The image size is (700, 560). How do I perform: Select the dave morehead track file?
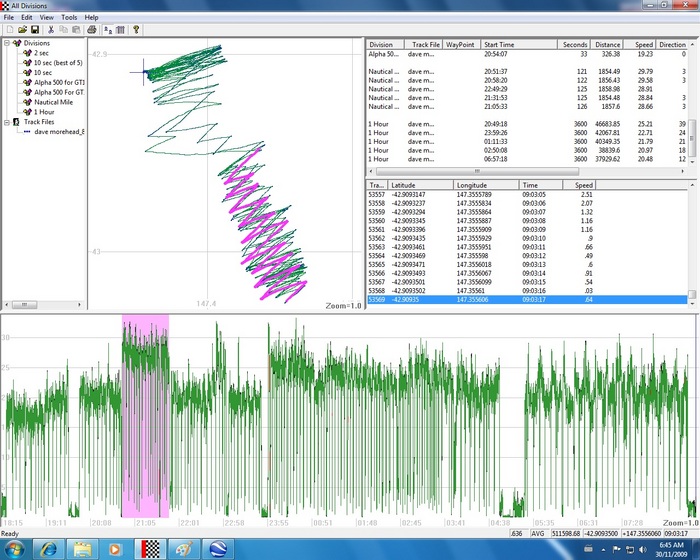(x=59, y=132)
